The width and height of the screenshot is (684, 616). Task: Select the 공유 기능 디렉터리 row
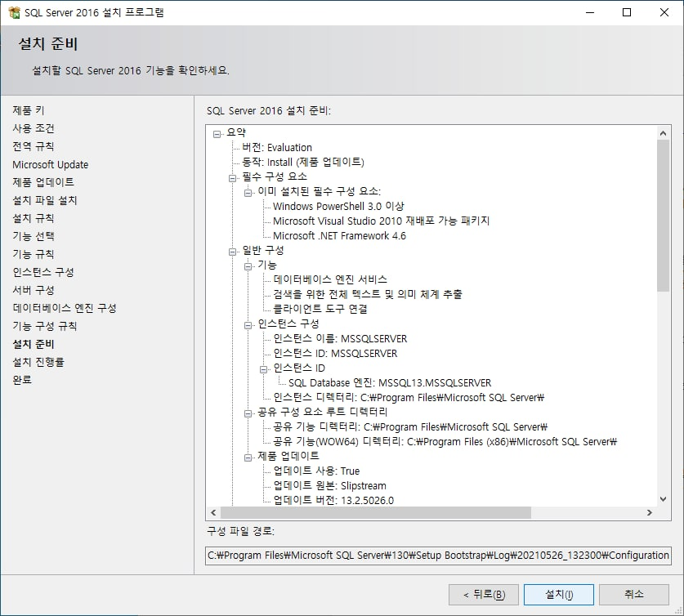[410, 426]
